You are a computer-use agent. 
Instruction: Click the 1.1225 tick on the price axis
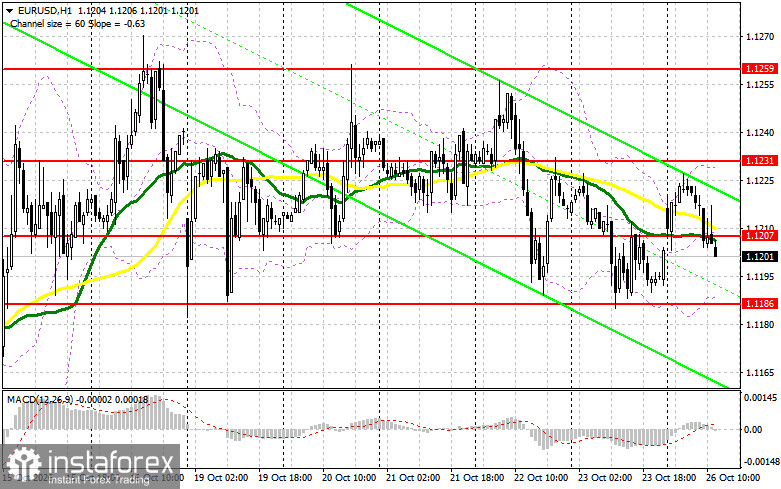point(760,180)
